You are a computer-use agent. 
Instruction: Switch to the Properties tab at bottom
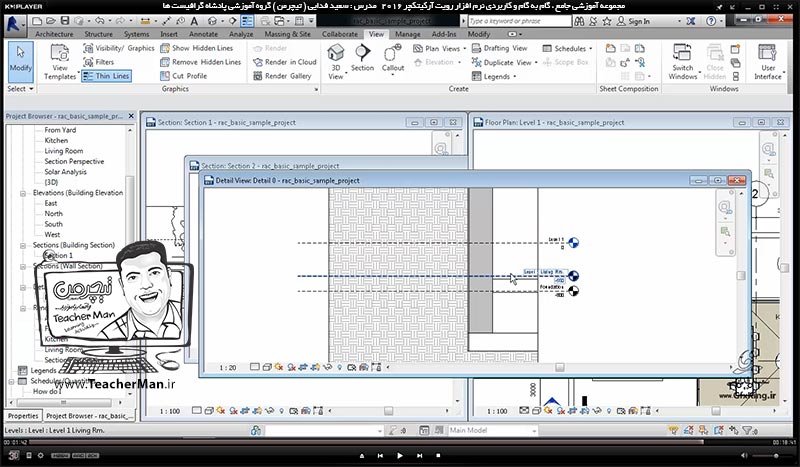click(x=23, y=416)
